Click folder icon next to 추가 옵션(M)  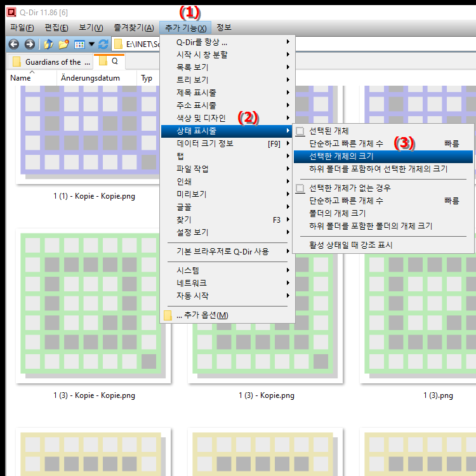coord(168,315)
